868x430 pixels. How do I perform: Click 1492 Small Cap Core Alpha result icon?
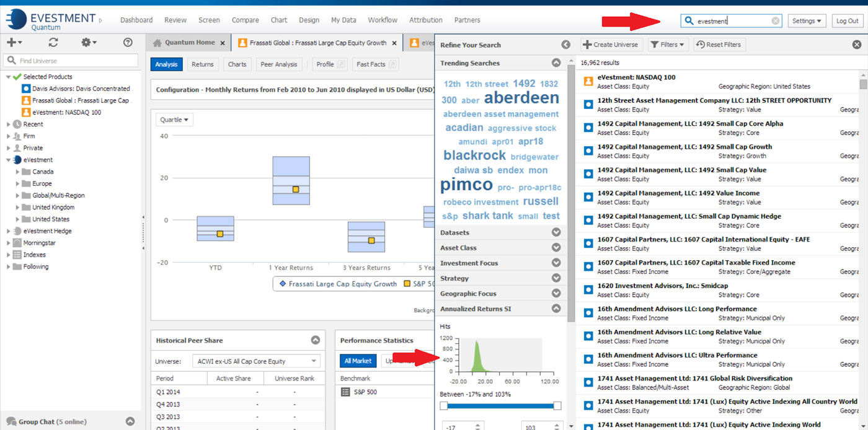[588, 128]
